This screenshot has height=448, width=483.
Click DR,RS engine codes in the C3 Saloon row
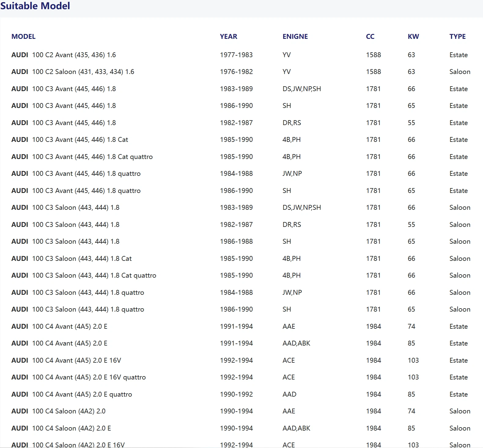292,225
